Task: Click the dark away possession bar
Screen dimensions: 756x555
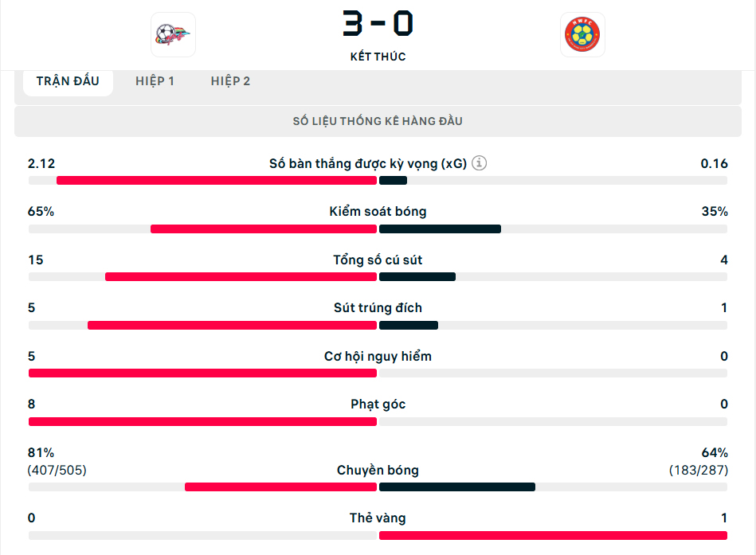Action: pyautogui.click(x=440, y=229)
